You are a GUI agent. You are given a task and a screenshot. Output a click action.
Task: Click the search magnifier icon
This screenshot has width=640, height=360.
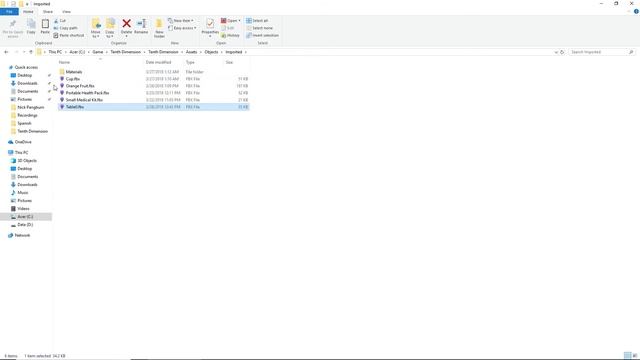631,52
